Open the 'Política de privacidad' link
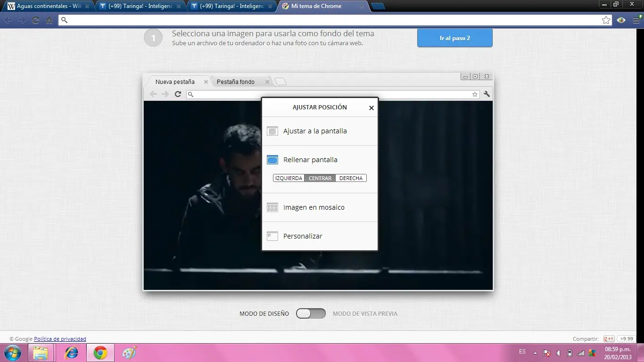This screenshot has height=362, width=644. (x=60, y=339)
